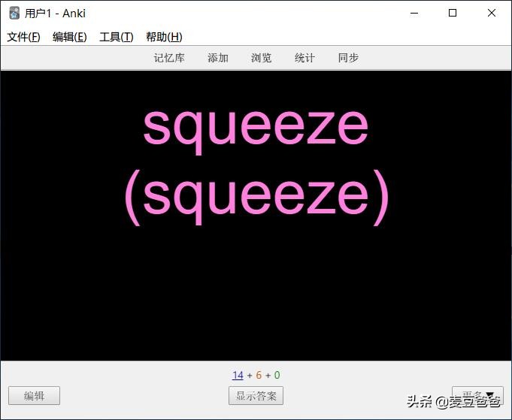Click the 显示答案 show answer button
This screenshot has width=512, height=420.
pos(256,396)
